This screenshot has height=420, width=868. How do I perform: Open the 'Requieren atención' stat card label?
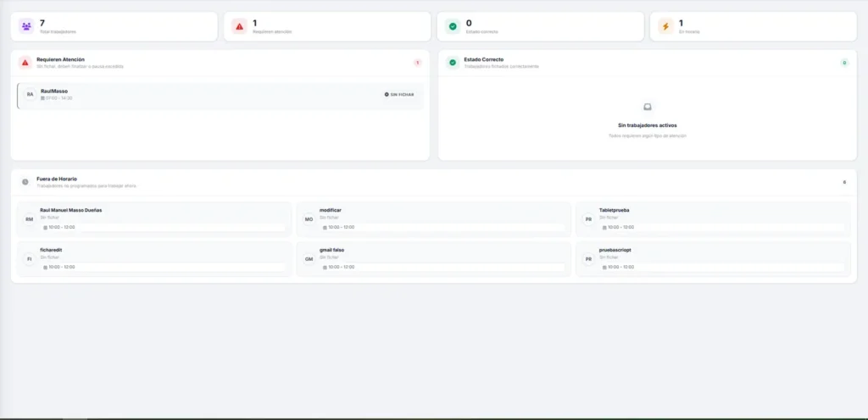point(272,32)
